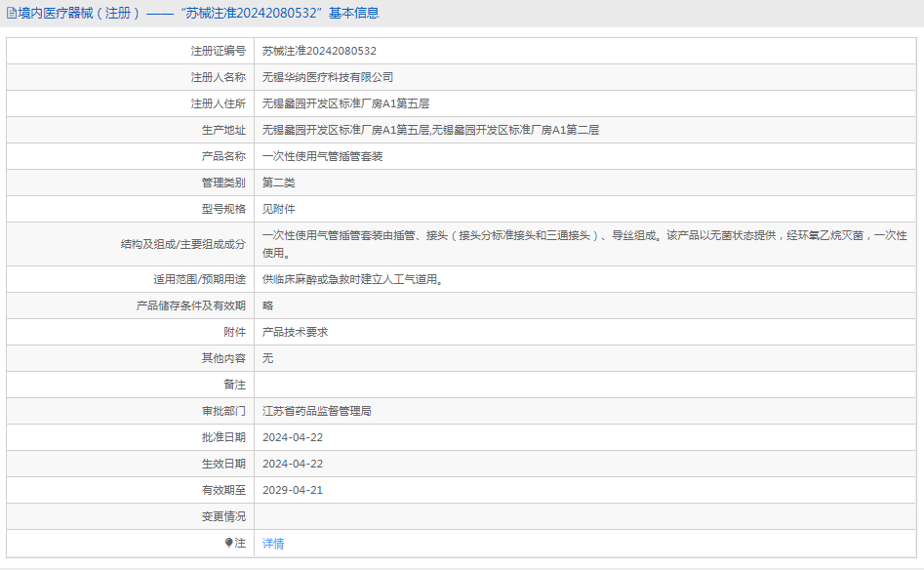The height and width of the screenshot is (570, 924).
Task: Click the 变更情况 label
Action: coord(223,516)
